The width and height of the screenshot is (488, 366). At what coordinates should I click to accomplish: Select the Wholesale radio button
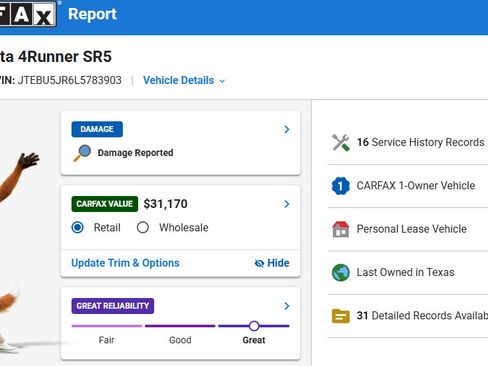point(143,228)
